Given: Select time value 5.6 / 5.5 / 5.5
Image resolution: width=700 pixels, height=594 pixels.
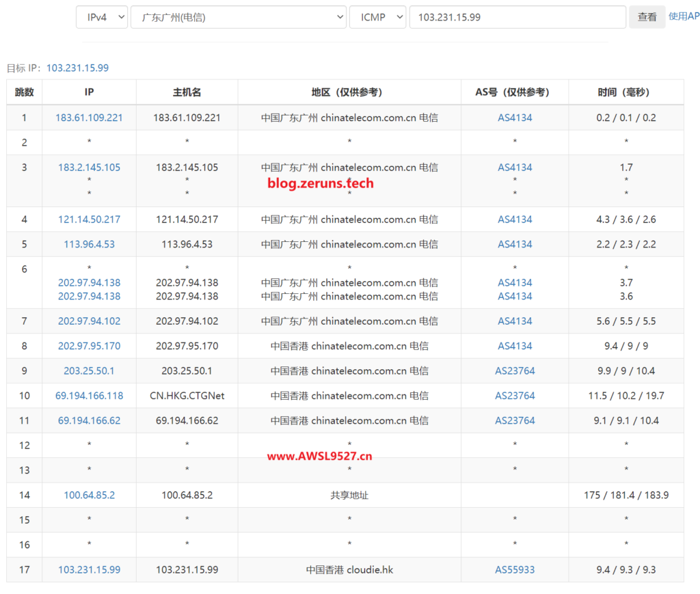Looking at the screenshot, I should coord(626,321).
